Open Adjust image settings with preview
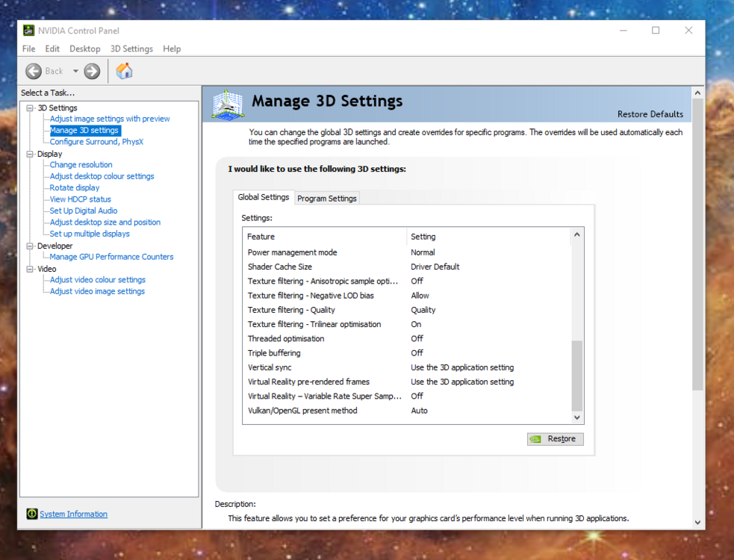The height and width of the screenshot is (560, 734). point(110,119)
